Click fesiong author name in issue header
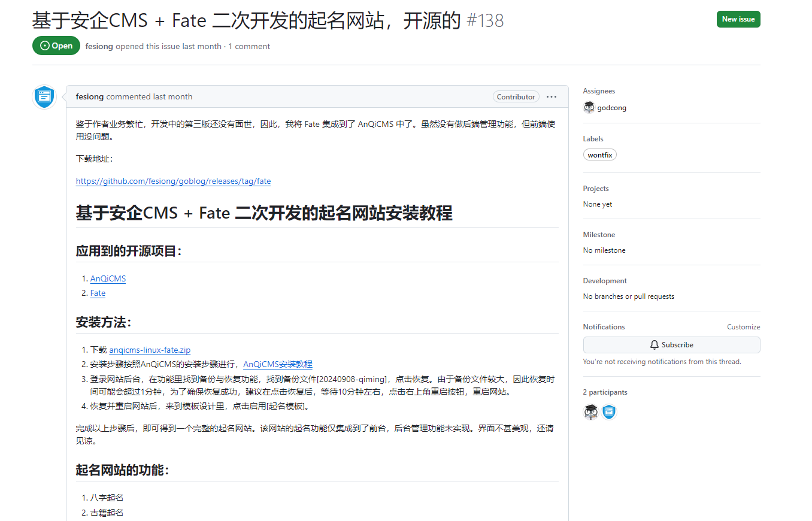812x521 pixels. (x=99, y=46)
